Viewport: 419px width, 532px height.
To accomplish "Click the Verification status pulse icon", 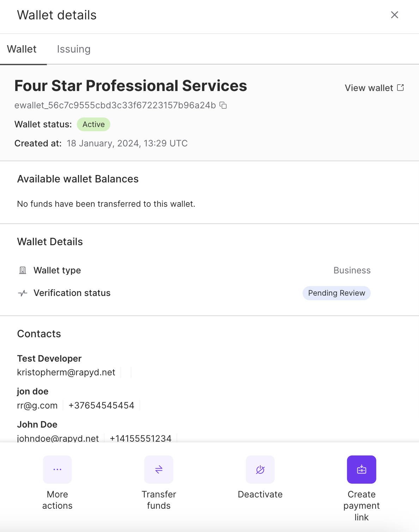I will (23, 293).
